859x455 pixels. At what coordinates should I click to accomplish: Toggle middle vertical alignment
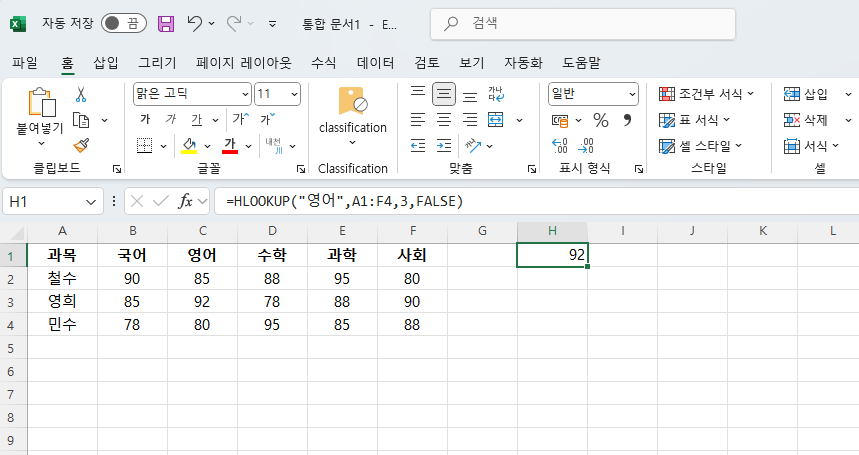(x=444, y=94)
